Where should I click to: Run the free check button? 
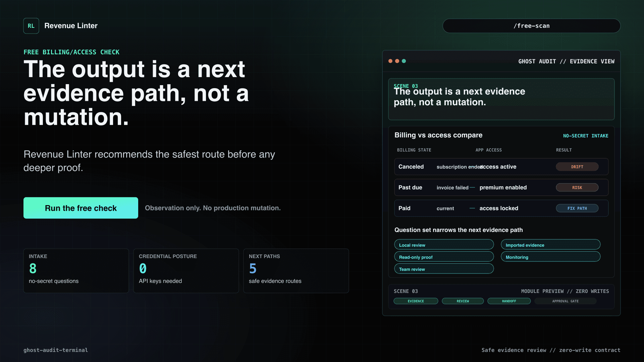[81, 208]
